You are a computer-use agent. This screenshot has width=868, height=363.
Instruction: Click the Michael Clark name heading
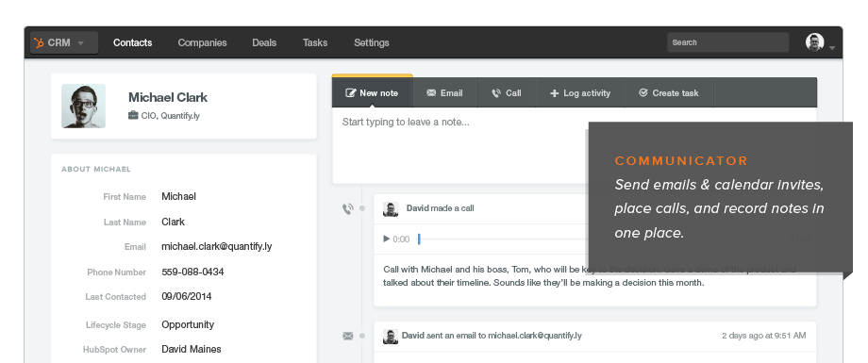[168, 97]
